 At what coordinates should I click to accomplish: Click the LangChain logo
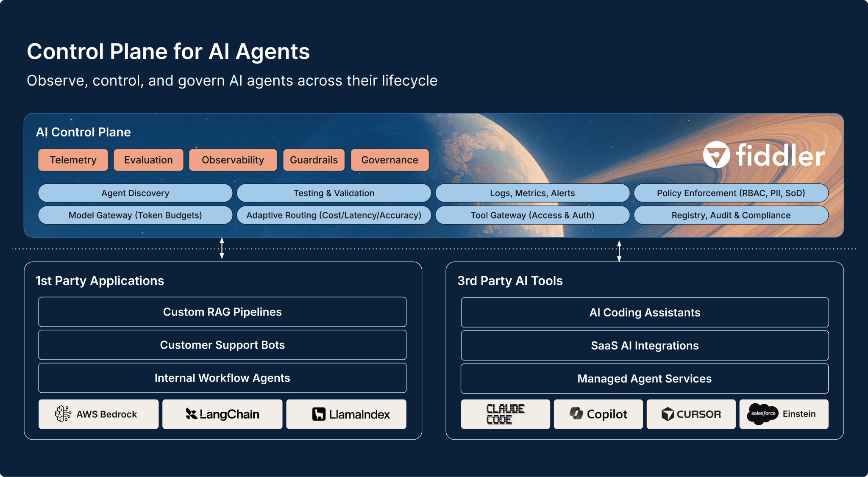click(222, 414)
